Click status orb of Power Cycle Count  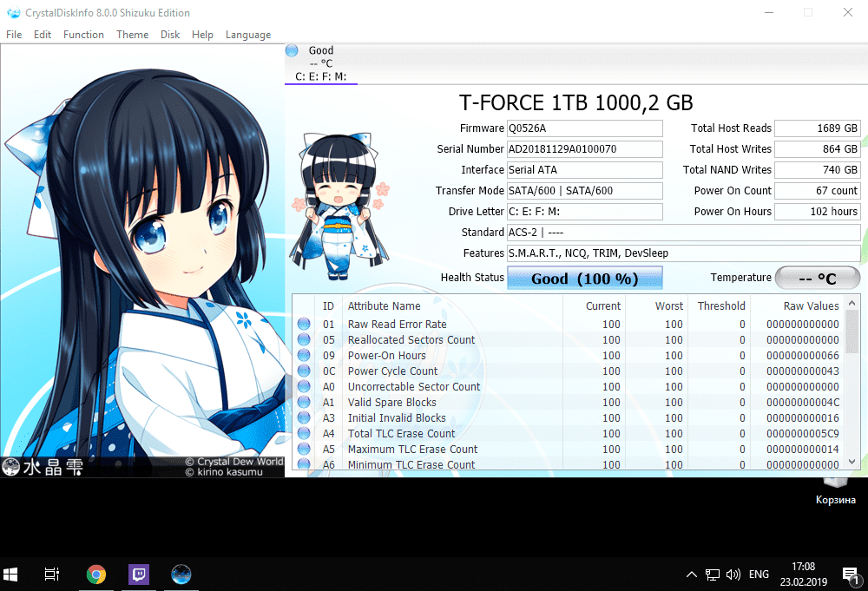[304, 371]
